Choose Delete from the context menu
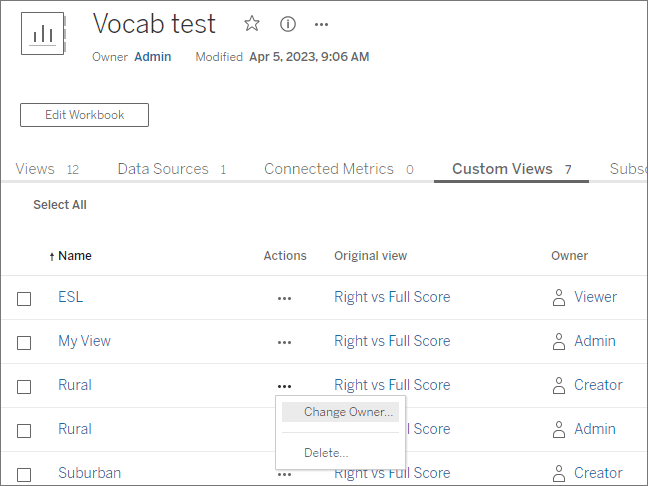This screenshot has width=648, height=486. [x=326, y=453]
